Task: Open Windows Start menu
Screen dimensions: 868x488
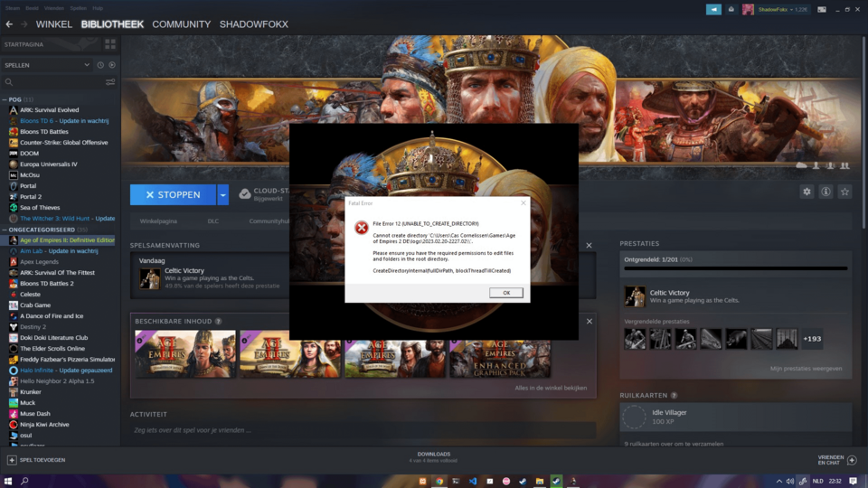Action: (x=8, y=481)
